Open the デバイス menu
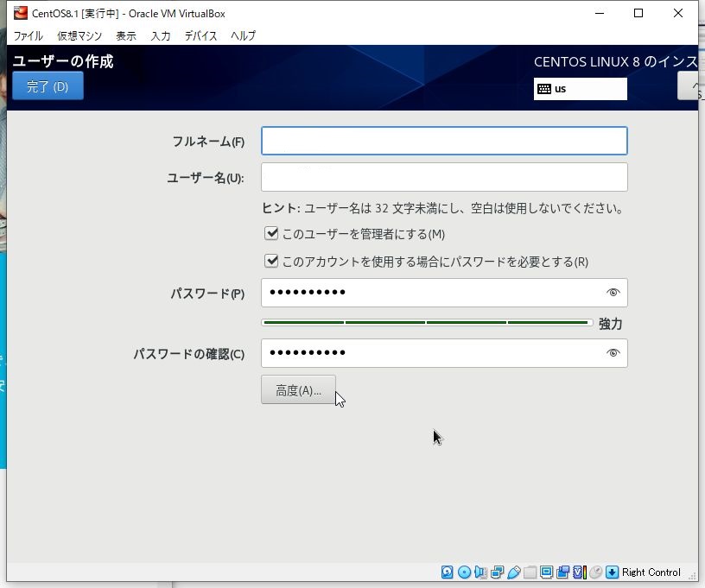Viewport: 705px width, 588px height. point(200,35)
